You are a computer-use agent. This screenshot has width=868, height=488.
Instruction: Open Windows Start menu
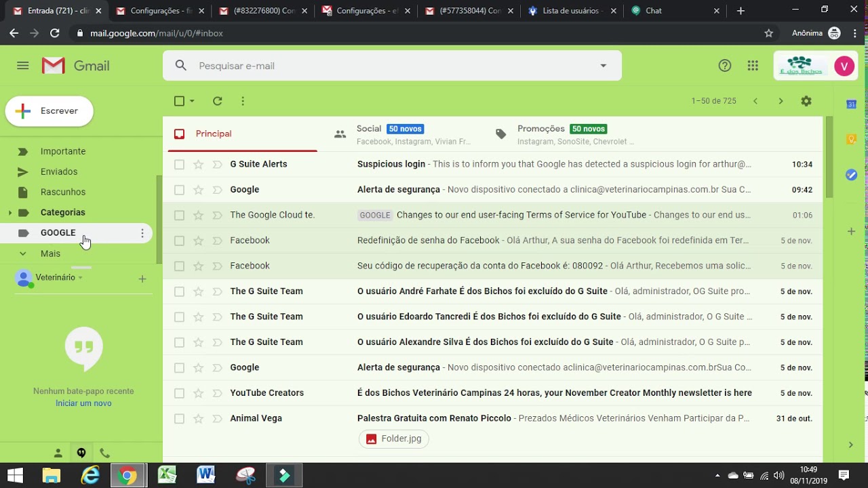pos(14,475)
